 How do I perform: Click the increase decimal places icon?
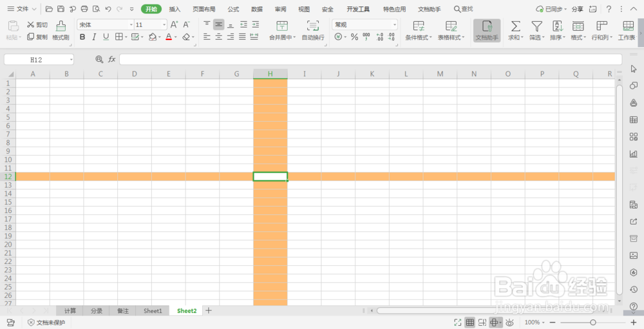point(379,37)
